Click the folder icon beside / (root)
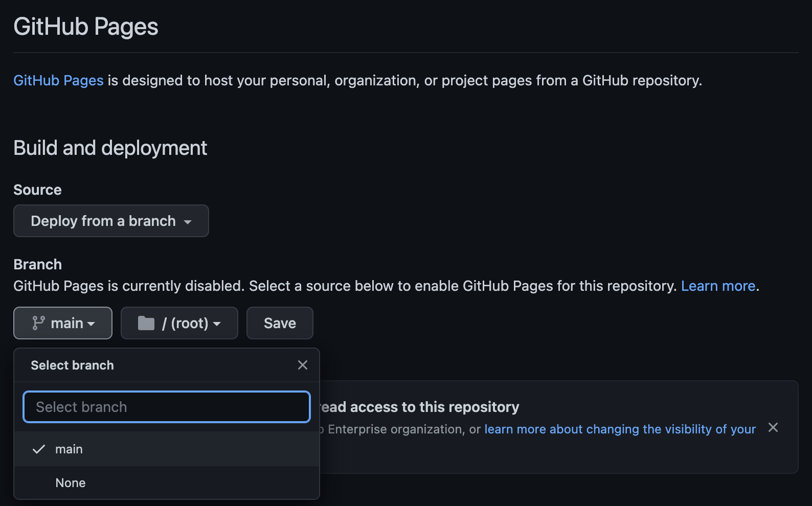 point(146,323)
